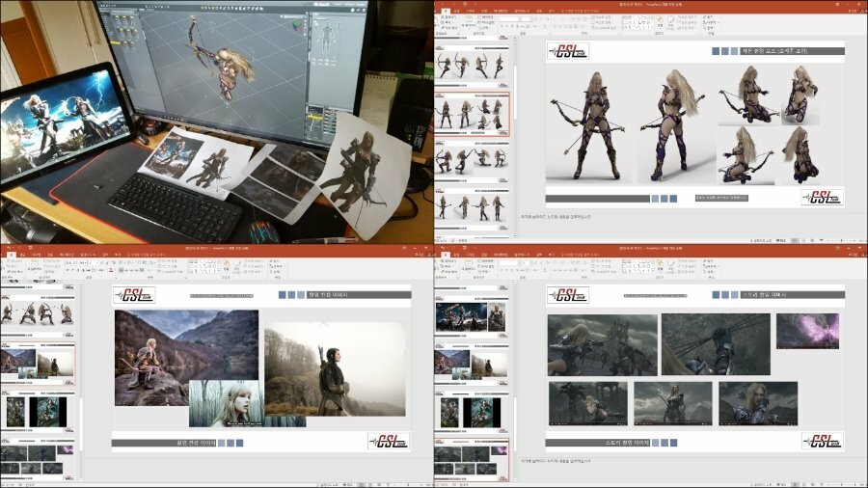Image resolution: width=868 pixels, height=488 pixels.
Task: Select CSL logo at bottom of top-right slide
Action: 822,198
